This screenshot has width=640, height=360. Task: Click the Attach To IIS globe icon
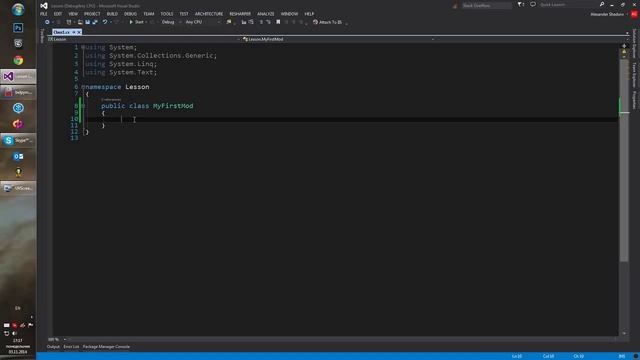[315, 22]
